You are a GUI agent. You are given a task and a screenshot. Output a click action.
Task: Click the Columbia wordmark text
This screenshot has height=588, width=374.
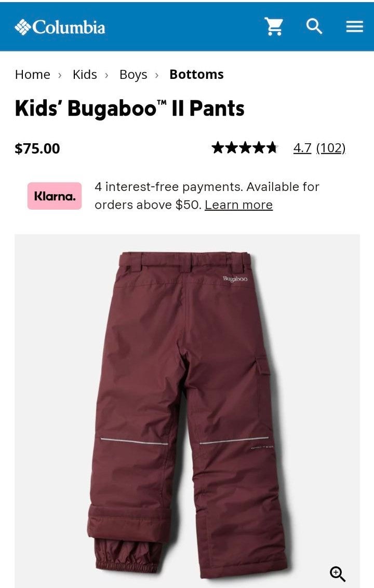pyautogui.click(x=69, y=28)
